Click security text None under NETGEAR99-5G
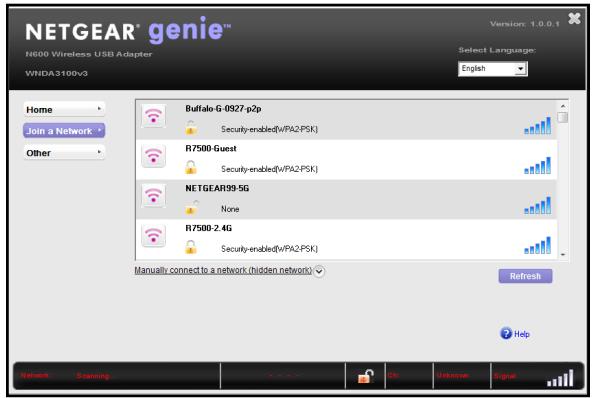 point(230,209)
